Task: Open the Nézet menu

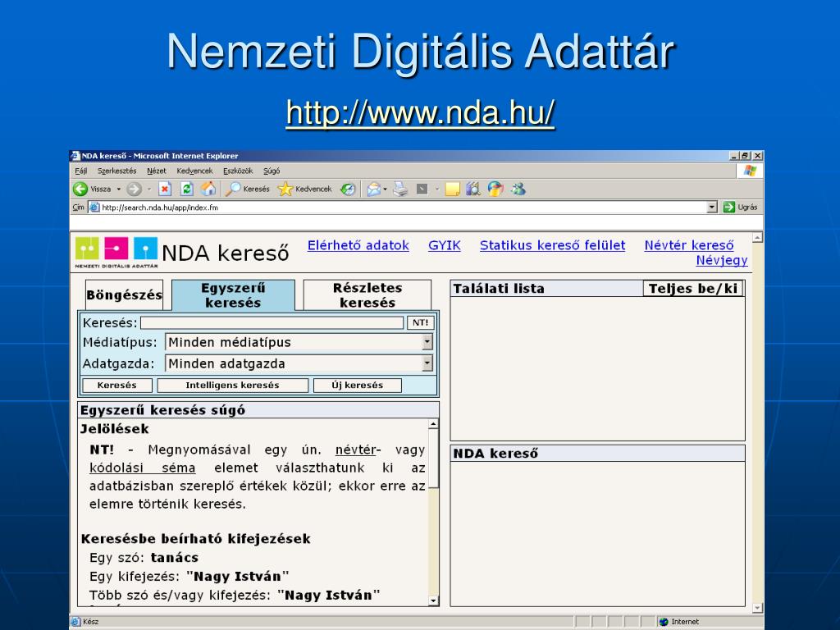Action: [157, 171]
